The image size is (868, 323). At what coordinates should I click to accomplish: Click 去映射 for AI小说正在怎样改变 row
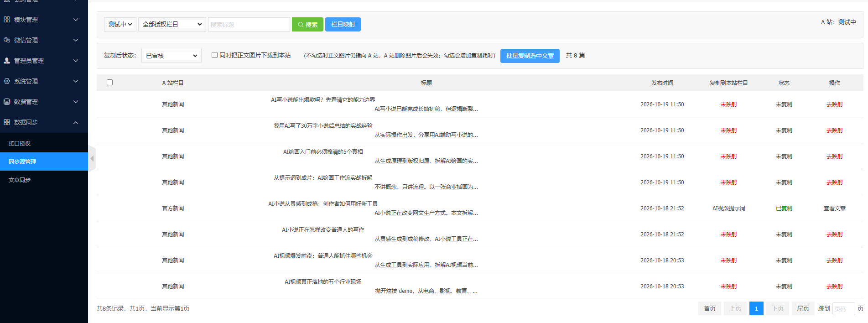tap(835, 234)
